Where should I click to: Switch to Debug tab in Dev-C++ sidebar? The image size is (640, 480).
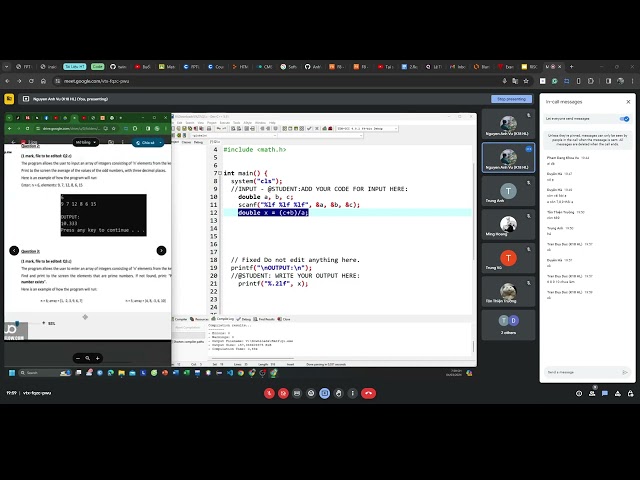[x=198, y=142]
